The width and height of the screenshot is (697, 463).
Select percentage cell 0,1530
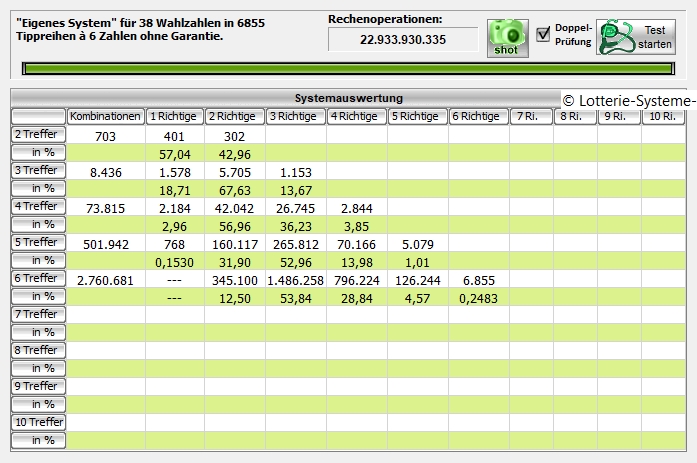click(x=174, y=262)
